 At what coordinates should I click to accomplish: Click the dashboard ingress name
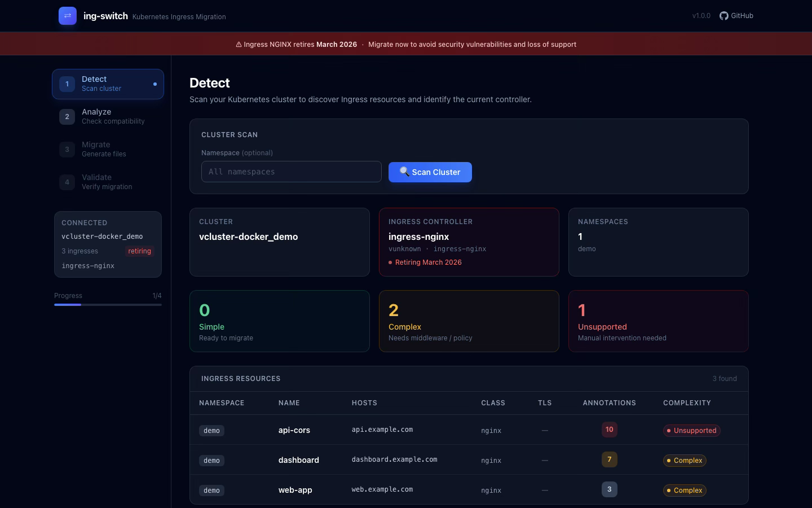pos(299,460)
